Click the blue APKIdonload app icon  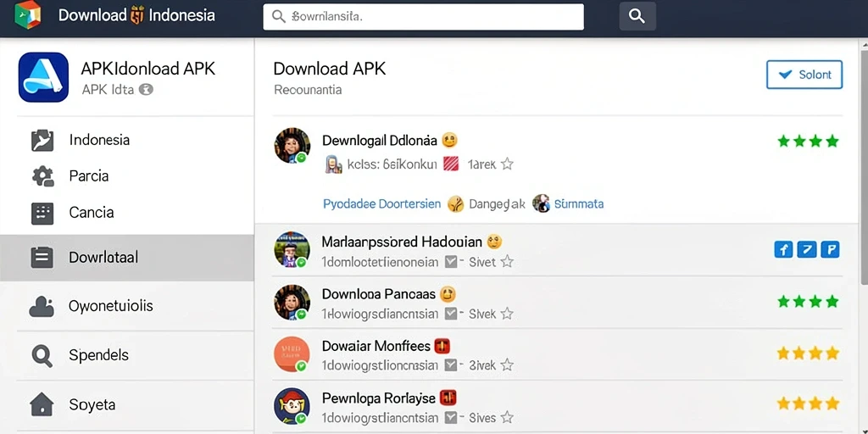coord(43,77)
